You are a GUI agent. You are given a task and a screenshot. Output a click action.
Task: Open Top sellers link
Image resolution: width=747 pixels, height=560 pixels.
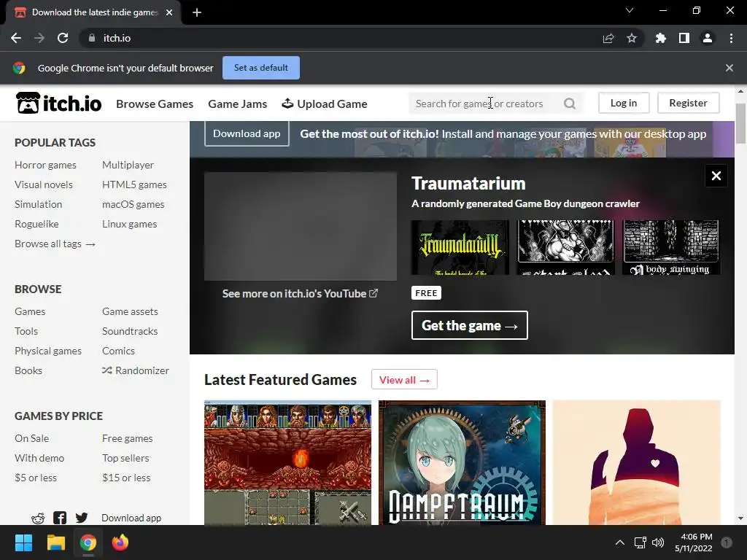[x=125, y=458]
